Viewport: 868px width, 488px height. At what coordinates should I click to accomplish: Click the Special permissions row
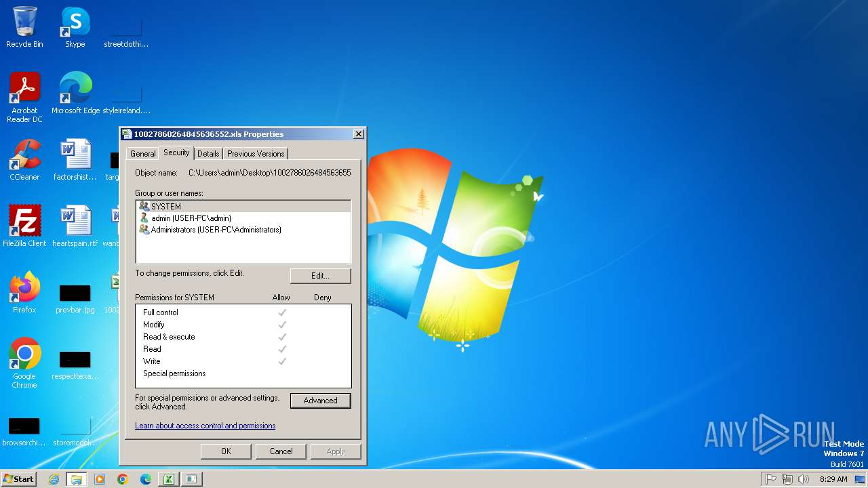243,373
